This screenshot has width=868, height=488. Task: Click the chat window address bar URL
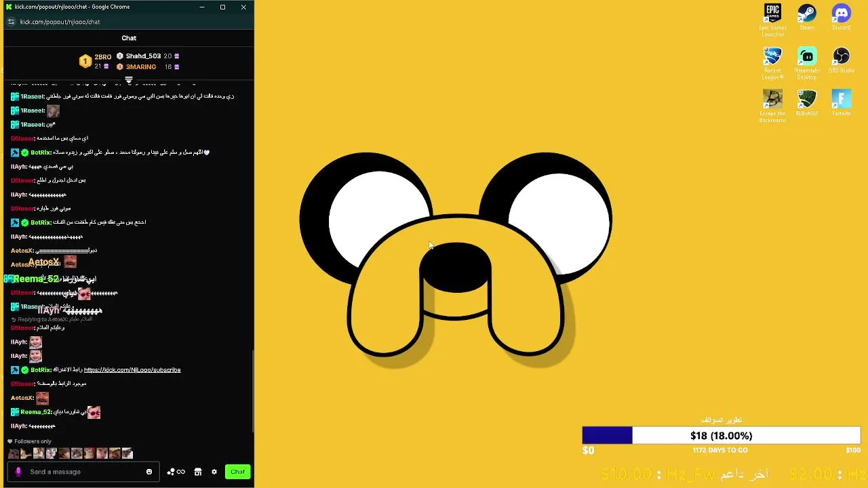click(x=60, y=22)
